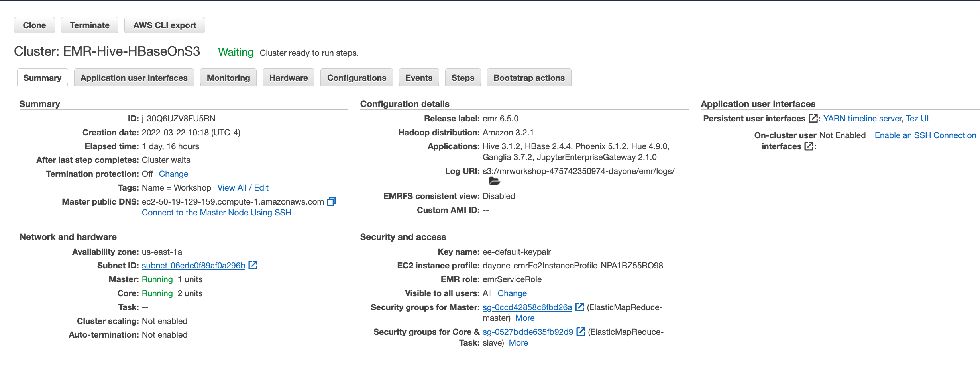Go to the Monitoring tab
Viewport: 980px width, 371px height.
(228, 78)
